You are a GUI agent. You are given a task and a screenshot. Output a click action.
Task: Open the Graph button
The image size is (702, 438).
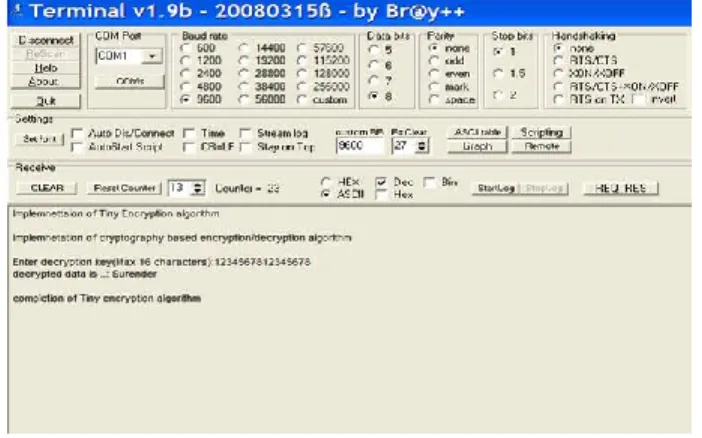point(477,146)
